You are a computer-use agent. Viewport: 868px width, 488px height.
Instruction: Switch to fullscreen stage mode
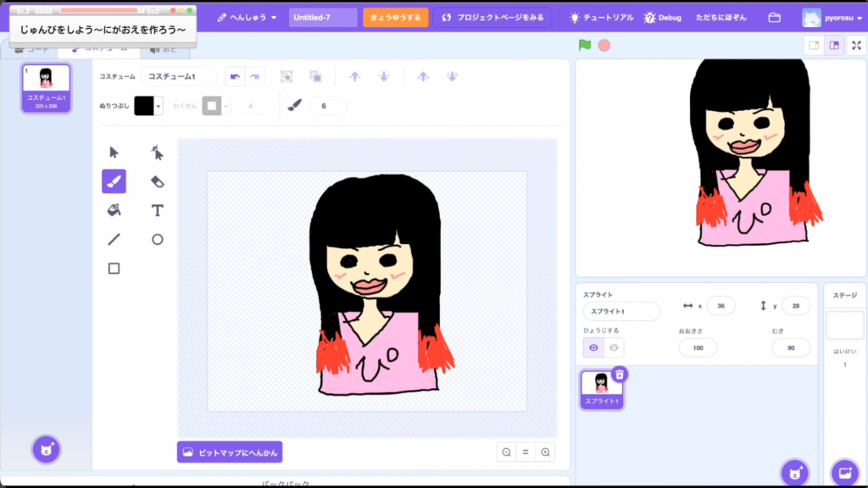(855, 46)
